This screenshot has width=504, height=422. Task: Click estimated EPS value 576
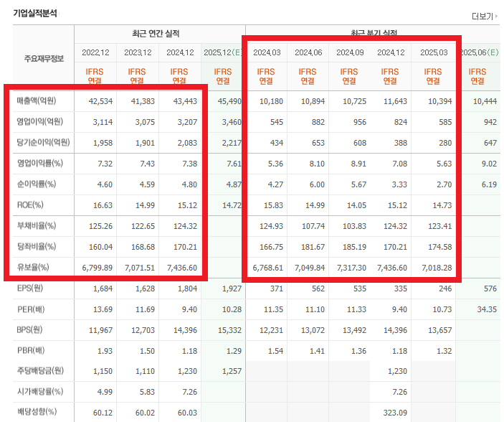[490, 289]
